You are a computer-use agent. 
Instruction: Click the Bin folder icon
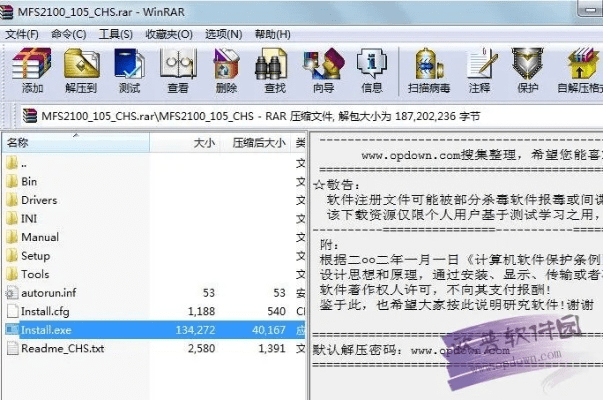(12, 181)
